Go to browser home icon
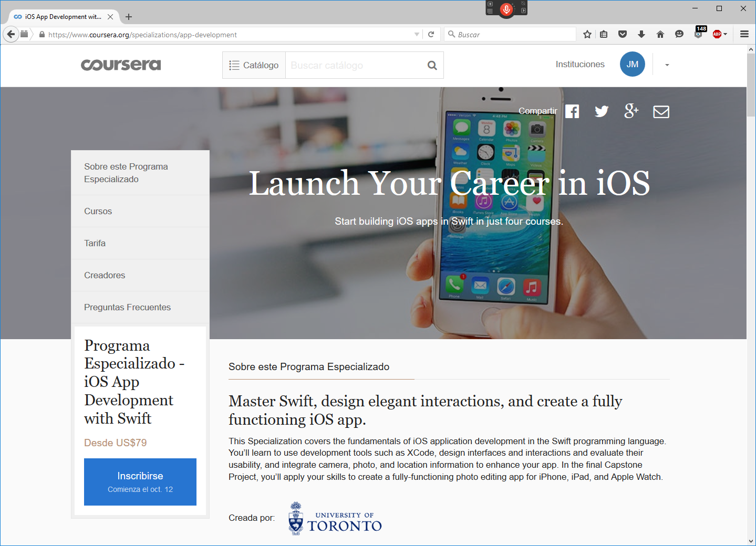Image resolution: width=756 pixels, height=546 pixels. coord(660,34)
